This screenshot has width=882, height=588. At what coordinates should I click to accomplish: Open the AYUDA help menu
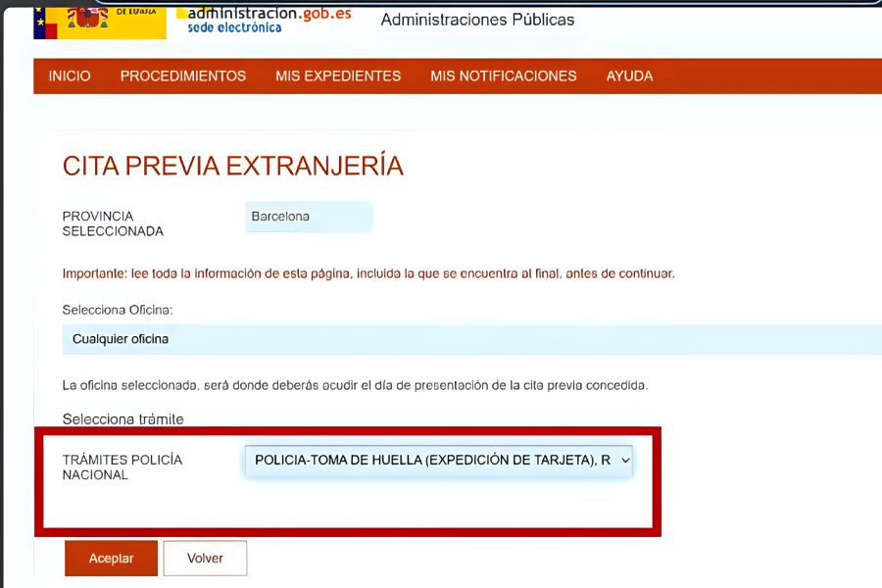coord(629,76)
